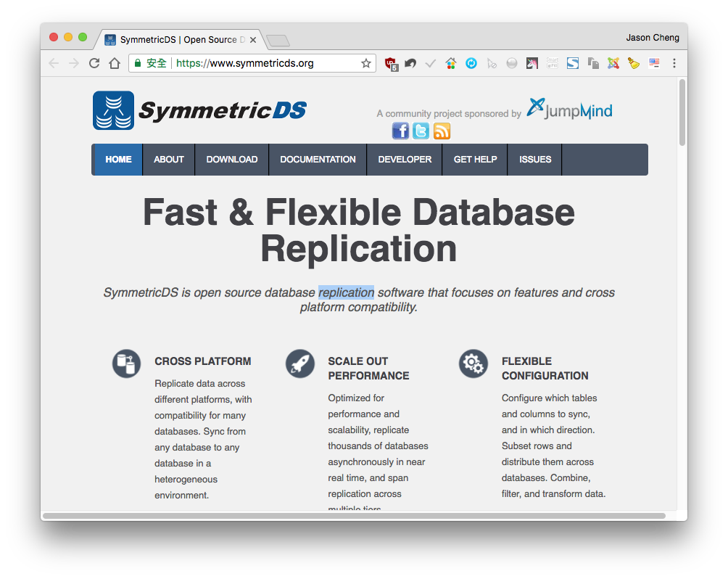Click the yellow broom cleaner extension icon
This screenshot has width=728, height=579.
[x=633, y=63]
